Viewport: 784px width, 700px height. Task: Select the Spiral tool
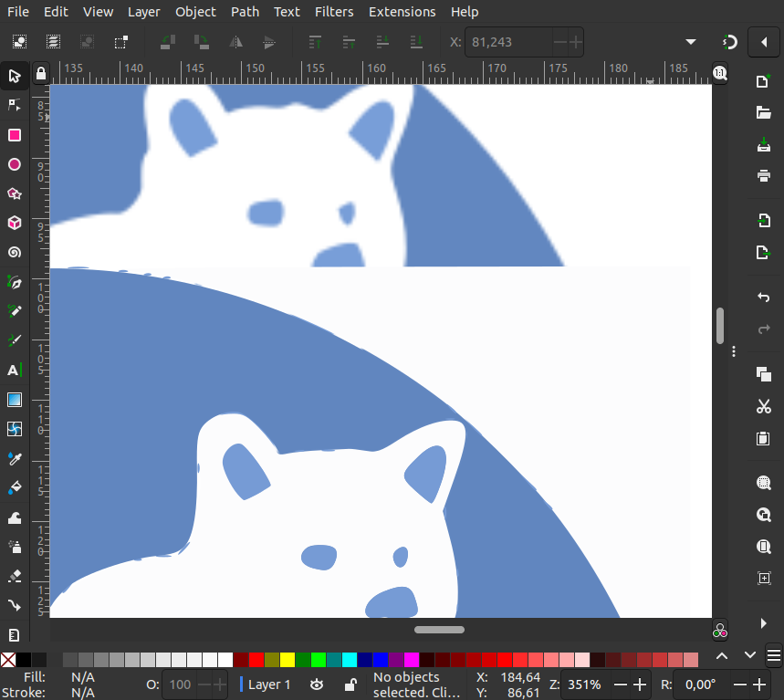click(15, 252)
